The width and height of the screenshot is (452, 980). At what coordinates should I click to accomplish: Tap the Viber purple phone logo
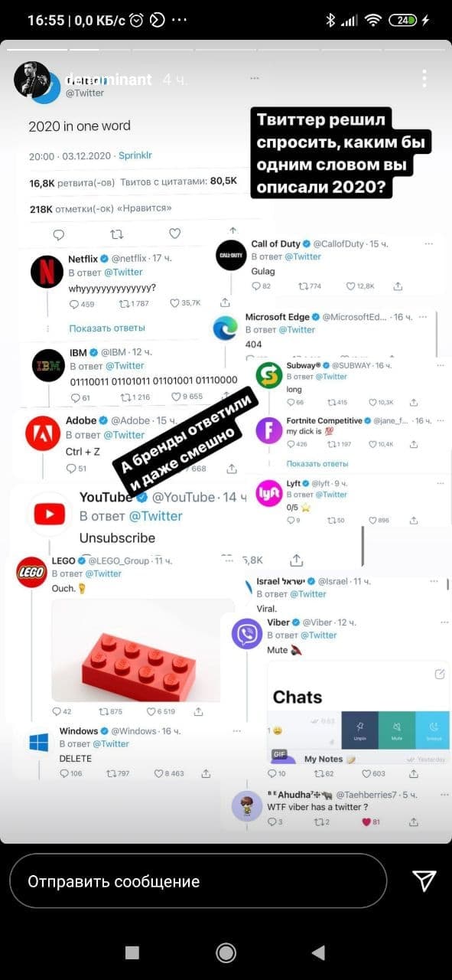point(247,633)
